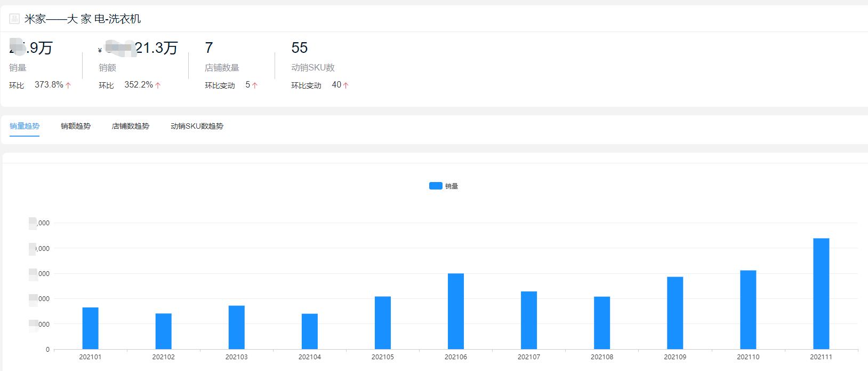Select the 202102 bar in chart
The width and height of the screenshot is (868, 371).
click(164, 331)
